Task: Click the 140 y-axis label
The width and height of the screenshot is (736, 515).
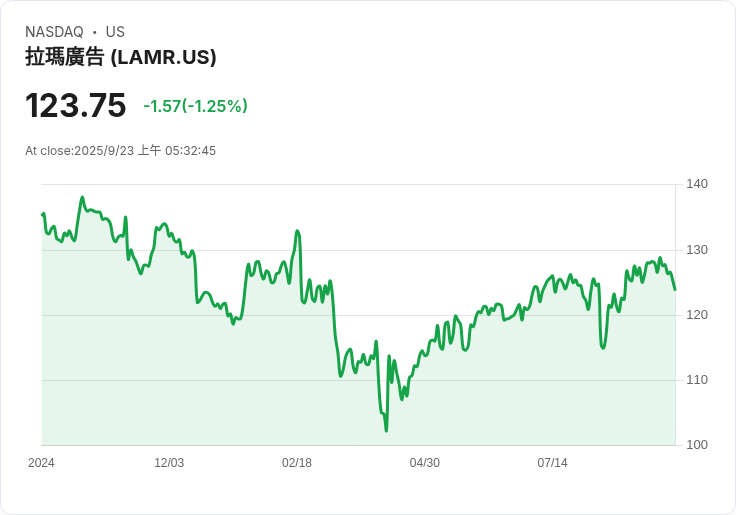Action: (x=697, y=184)
